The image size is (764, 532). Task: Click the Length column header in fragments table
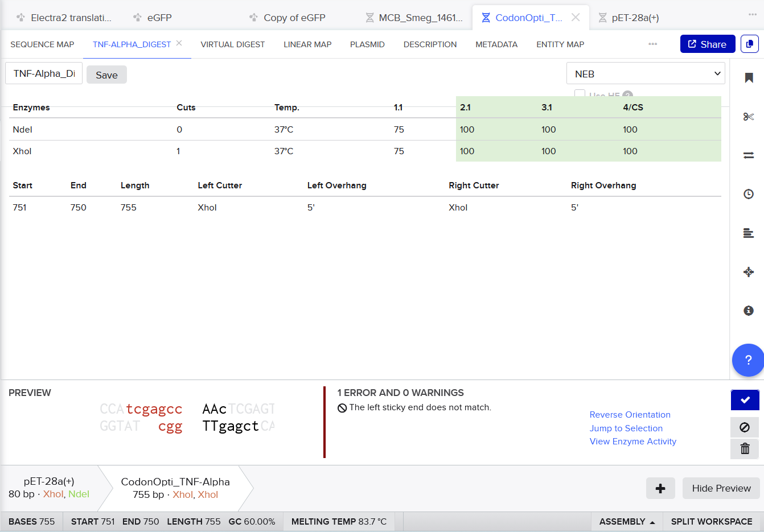(x=135, y=185)
